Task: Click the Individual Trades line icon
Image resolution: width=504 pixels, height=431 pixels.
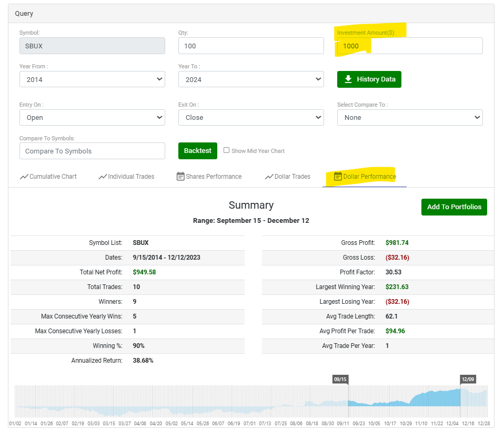Action: click(x=103, y=177)
